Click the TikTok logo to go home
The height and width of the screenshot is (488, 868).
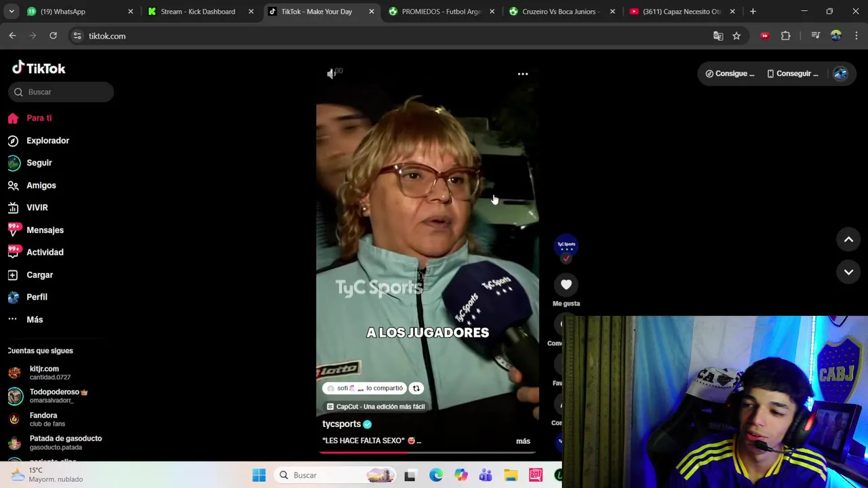(x=39, y=68)
